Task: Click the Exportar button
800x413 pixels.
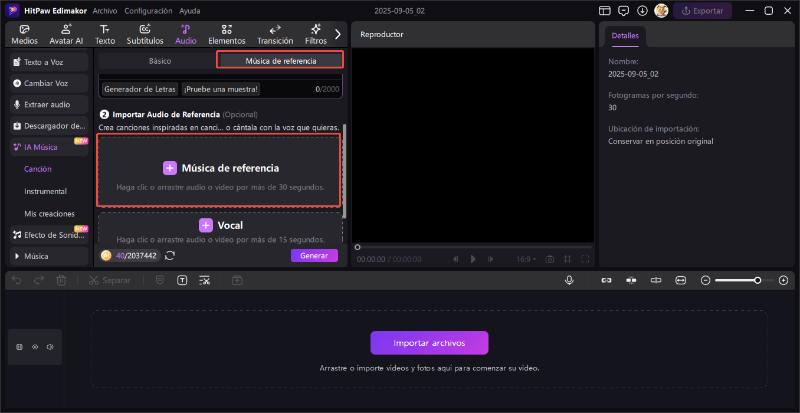Action: point(703,11)
